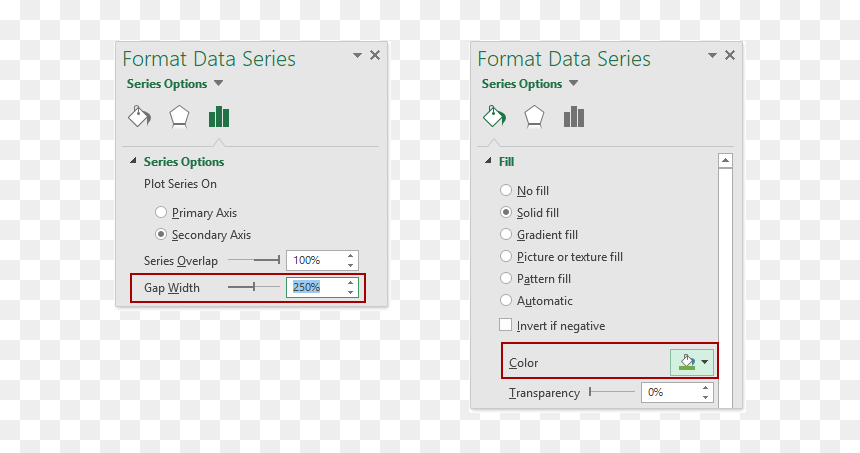
Task: Click the Transparency label text
Action: [x=544, y=393]
